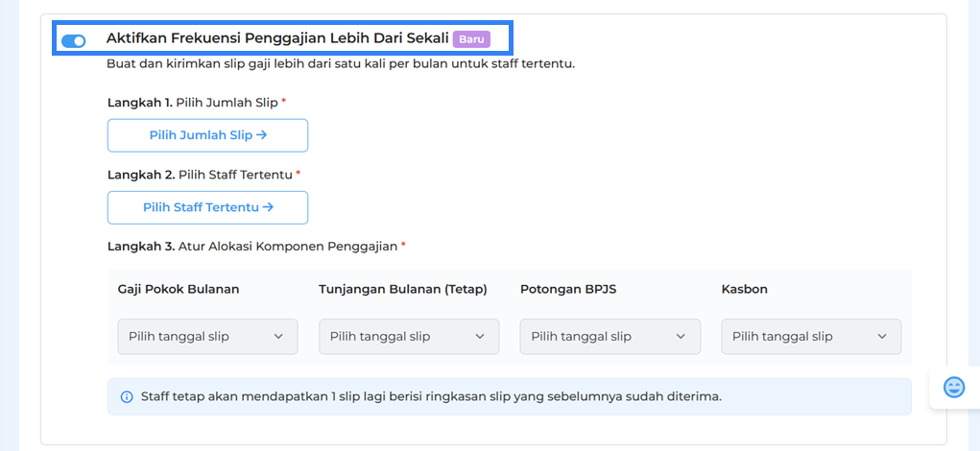Expand the Potongan BPJS slip date dropdown

point(610,337)
